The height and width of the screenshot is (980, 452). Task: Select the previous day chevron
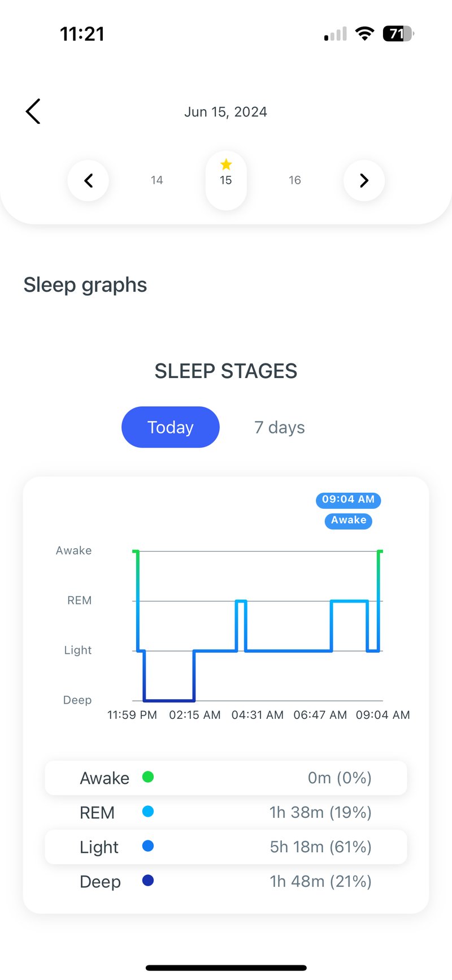pos(88,180)
